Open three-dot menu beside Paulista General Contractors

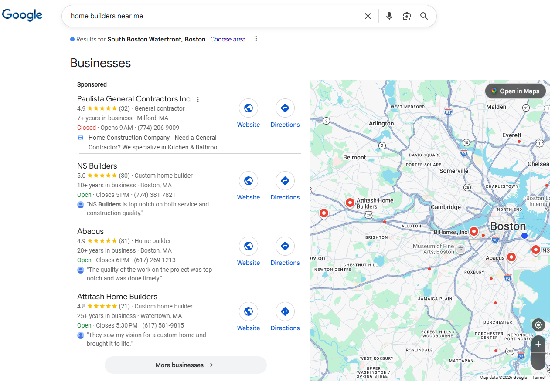click(x=198, y=100)
